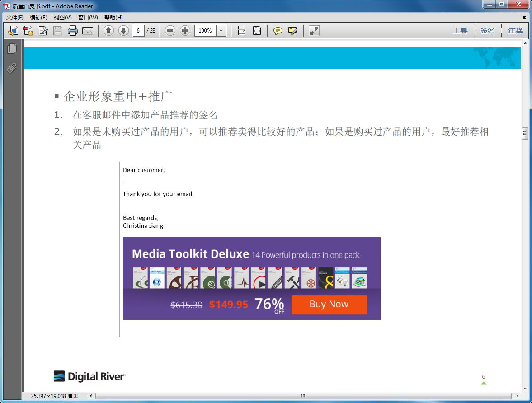This screenshot has width=532, height=403.
Task: Show page thumbnails panel in sidebar
Action: pos(12,49)
